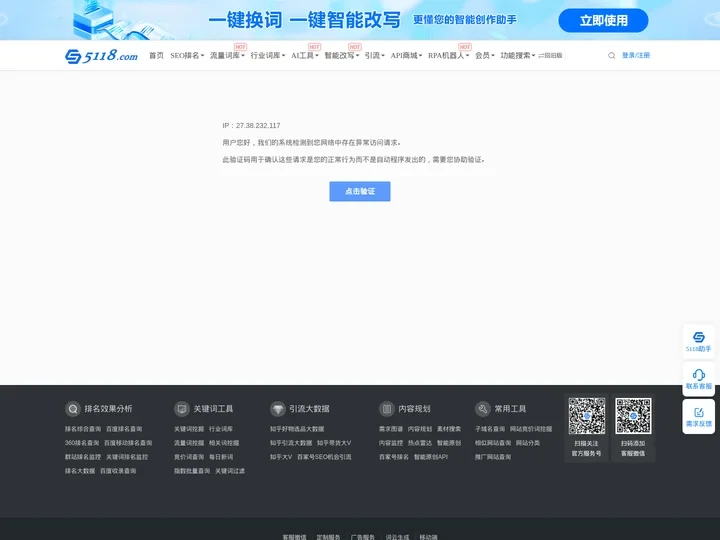
Task: Open the 智能原创API footer link
Action: coord(431,457)
